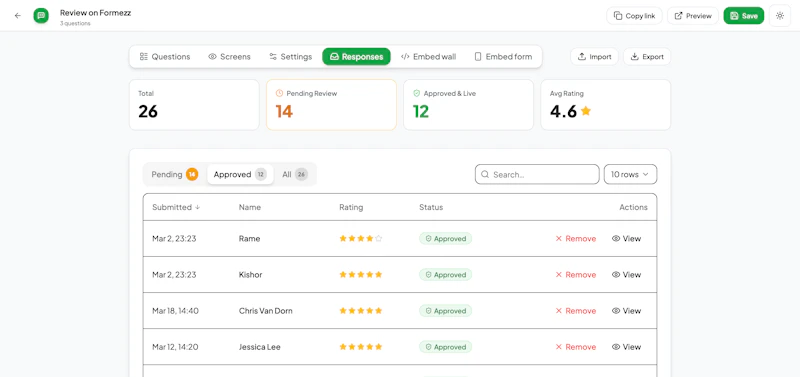Click Chris Van Dorn's star rating
This screenshot has height=377, width=800.
point(361,310)
